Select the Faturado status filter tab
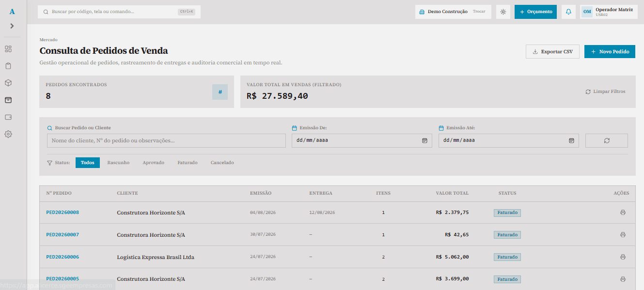The image size is (644, 290). (188, 163)
